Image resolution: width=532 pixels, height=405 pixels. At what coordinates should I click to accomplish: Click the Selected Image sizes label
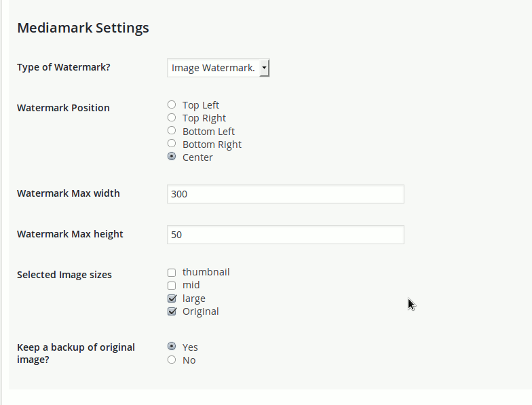point(64,275)
